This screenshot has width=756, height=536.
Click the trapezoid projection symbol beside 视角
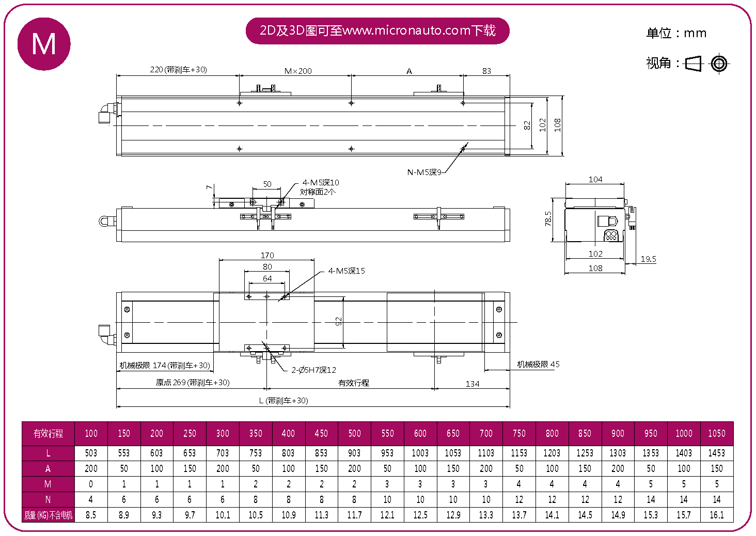click(693, 64)
